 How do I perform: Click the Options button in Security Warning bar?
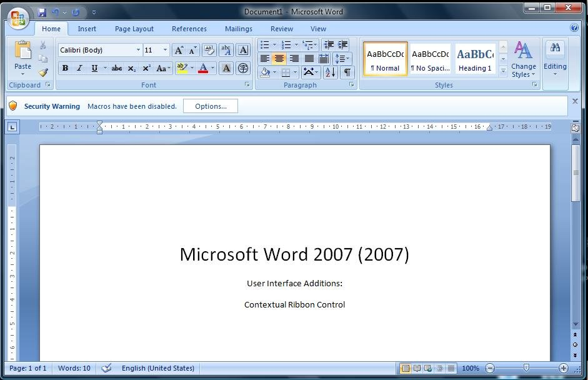pos(210,106)
